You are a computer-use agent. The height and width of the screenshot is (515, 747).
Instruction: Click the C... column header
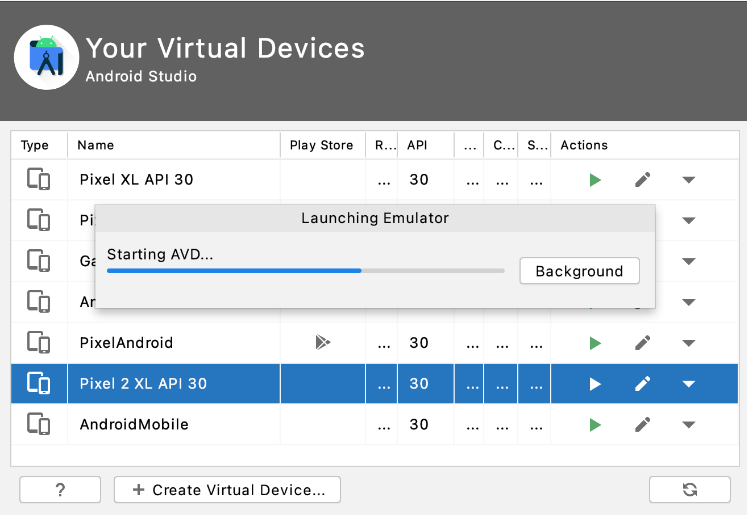coord(501,145)
